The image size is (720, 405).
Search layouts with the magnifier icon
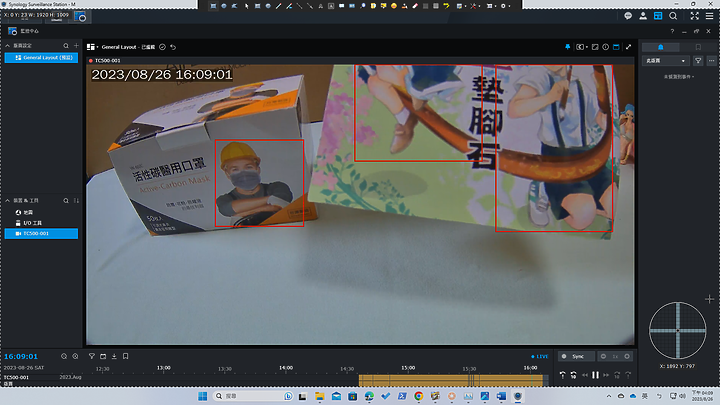tap(66, 46)
